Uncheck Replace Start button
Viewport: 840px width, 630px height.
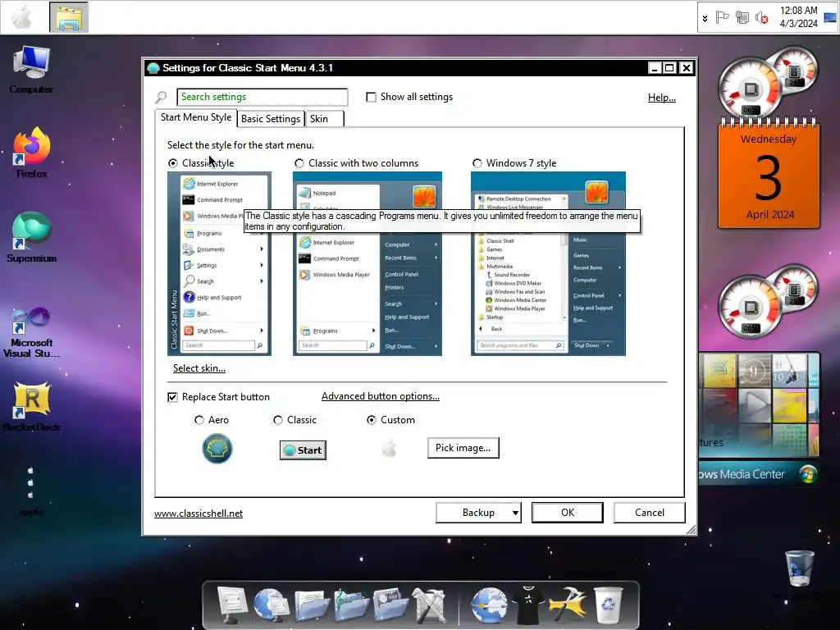click(172, 397)
